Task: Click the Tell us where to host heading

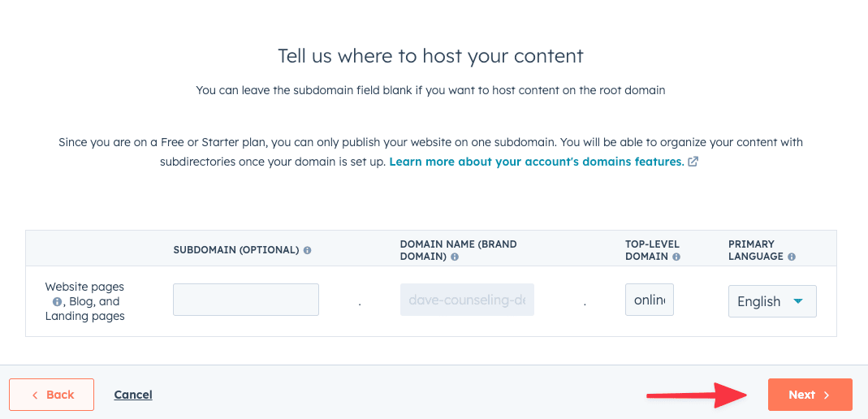Action: coord(430,56)
